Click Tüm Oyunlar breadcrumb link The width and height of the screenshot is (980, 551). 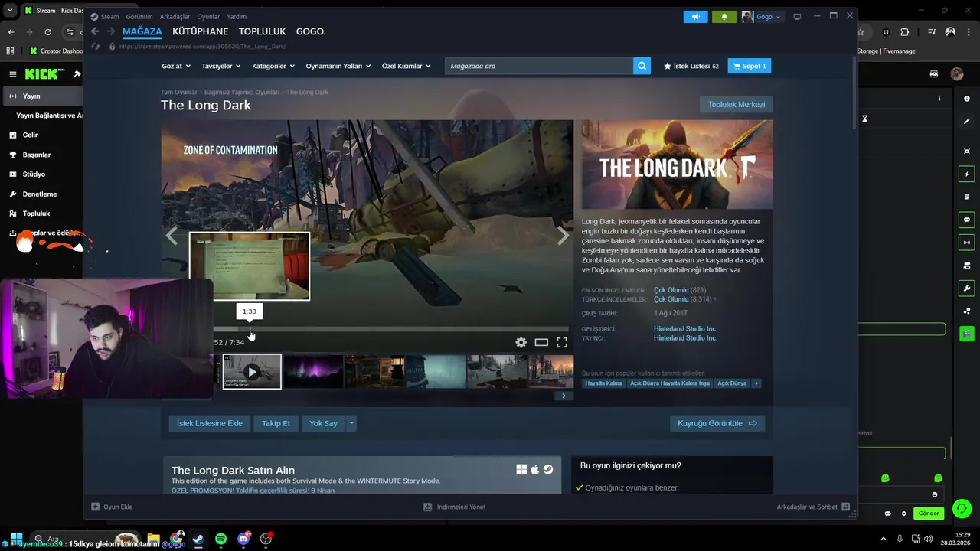[178, 92]
